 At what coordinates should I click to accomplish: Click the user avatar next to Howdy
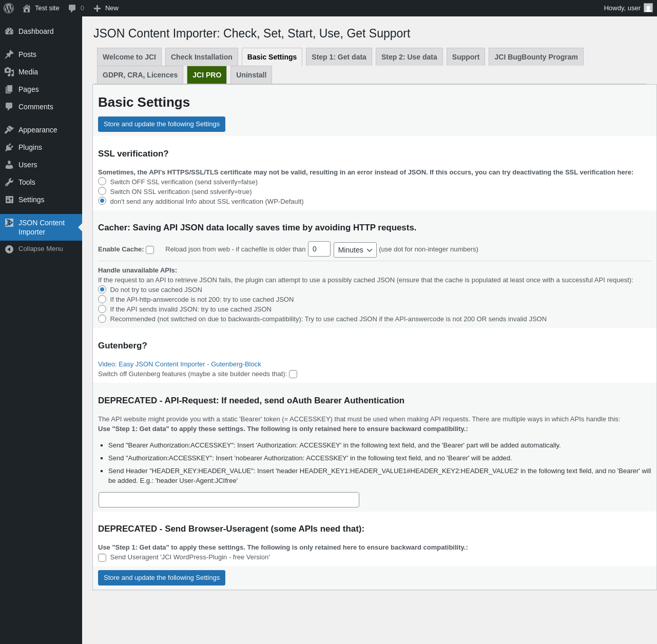click(648, 8)
